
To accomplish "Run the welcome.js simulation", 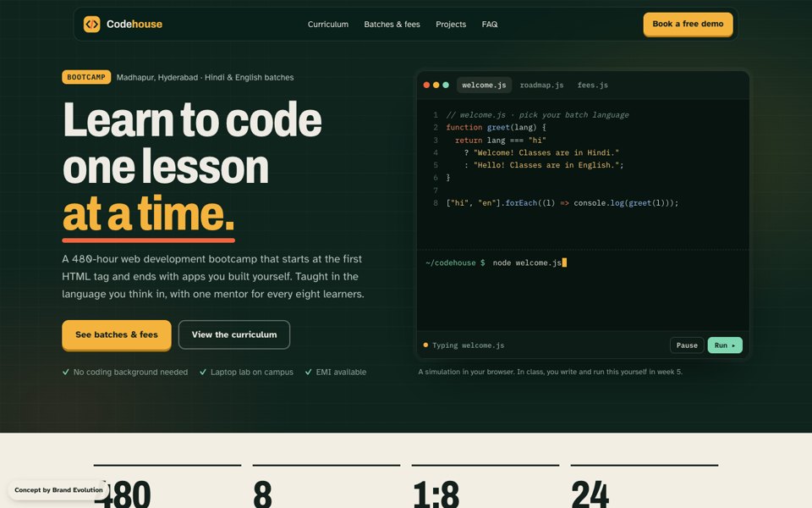I will click(725, 345).
